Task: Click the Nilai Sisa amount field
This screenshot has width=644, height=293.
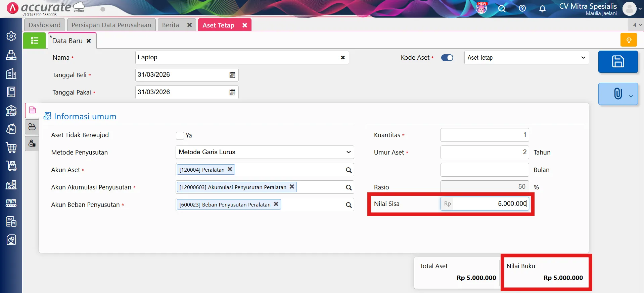Action: [x=485, y=204]
